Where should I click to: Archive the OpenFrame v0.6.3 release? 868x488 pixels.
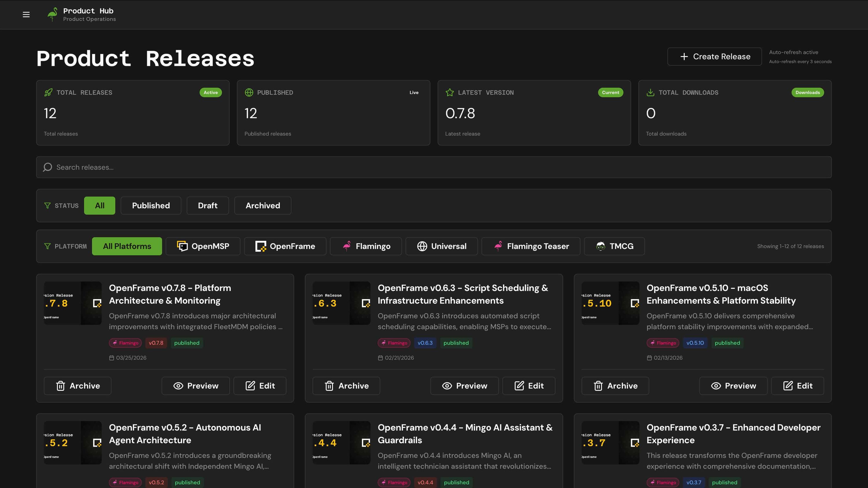(346, 386)
